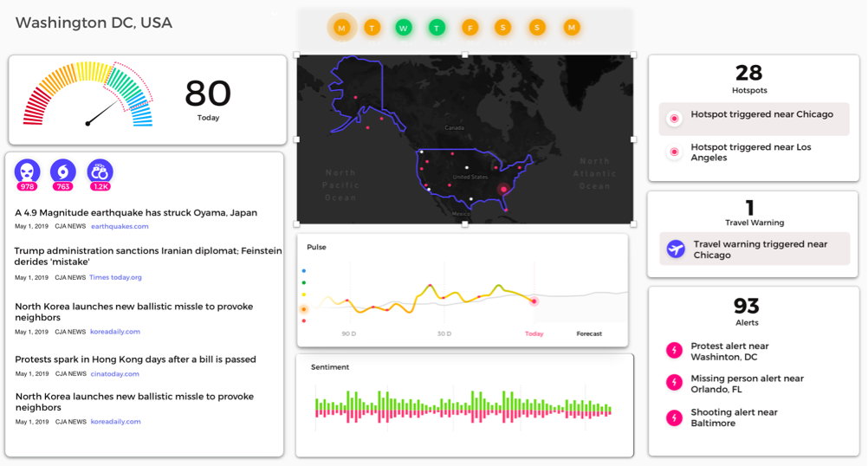Viewport: 868px width, 466px height.
Task: Select the hurricane category icon
Action: 63,171
